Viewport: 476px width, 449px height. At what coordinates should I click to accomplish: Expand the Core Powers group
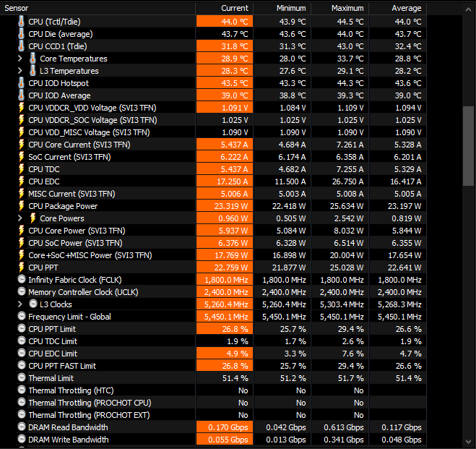point(20,218)
